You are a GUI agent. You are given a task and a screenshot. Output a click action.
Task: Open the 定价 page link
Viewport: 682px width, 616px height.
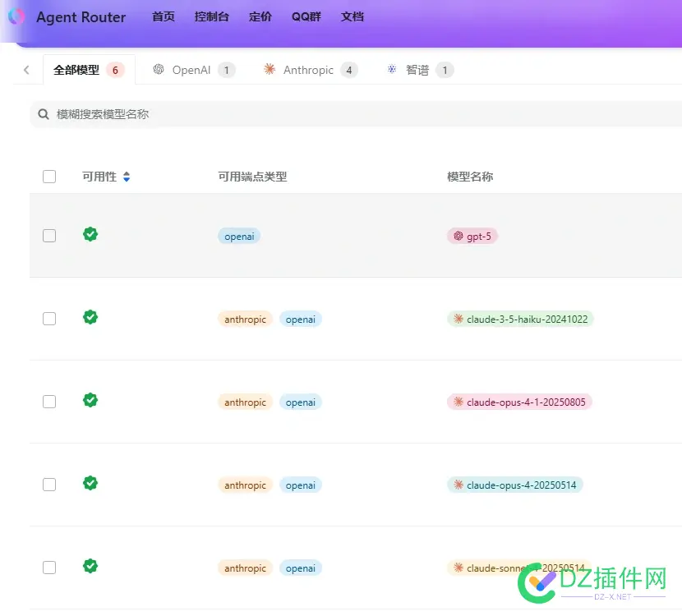(x=260, y=16)
